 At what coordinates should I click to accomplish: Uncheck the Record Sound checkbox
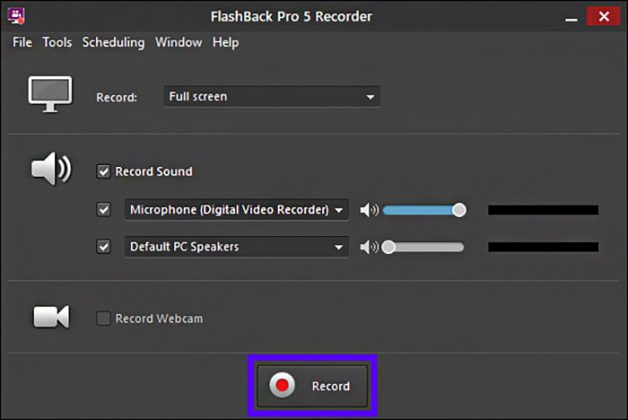pos(103,171)
